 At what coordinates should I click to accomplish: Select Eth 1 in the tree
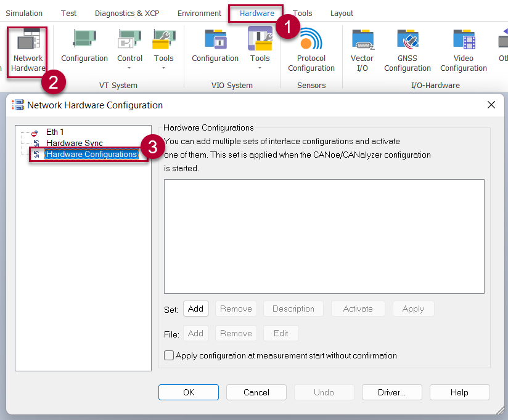(54, 132)
